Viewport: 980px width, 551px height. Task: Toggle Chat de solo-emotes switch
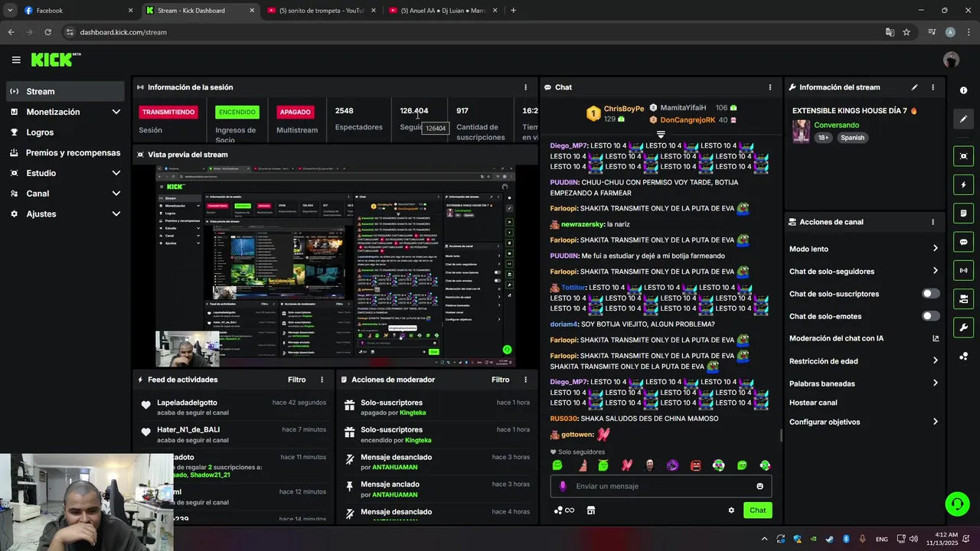(x=930, y=316)
